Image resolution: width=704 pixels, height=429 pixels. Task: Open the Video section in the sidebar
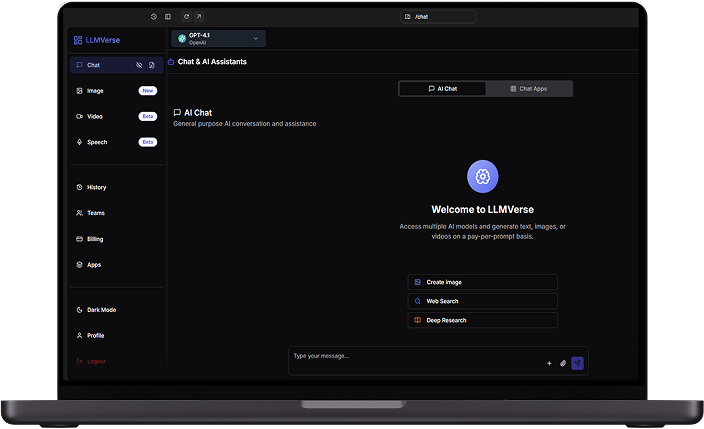click(x=116, y=116)
